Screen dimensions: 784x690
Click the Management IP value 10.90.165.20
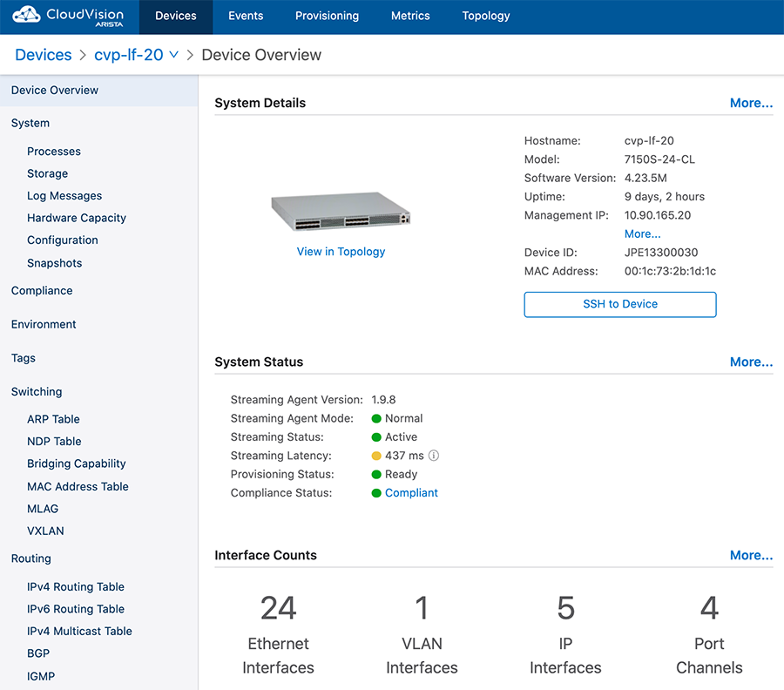tap(658, 215)
